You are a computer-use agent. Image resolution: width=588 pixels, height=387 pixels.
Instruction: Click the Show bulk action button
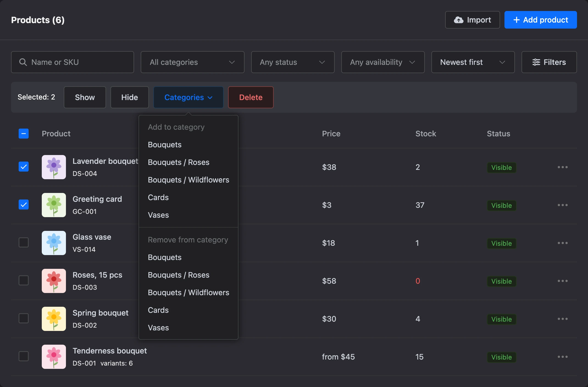85,97
